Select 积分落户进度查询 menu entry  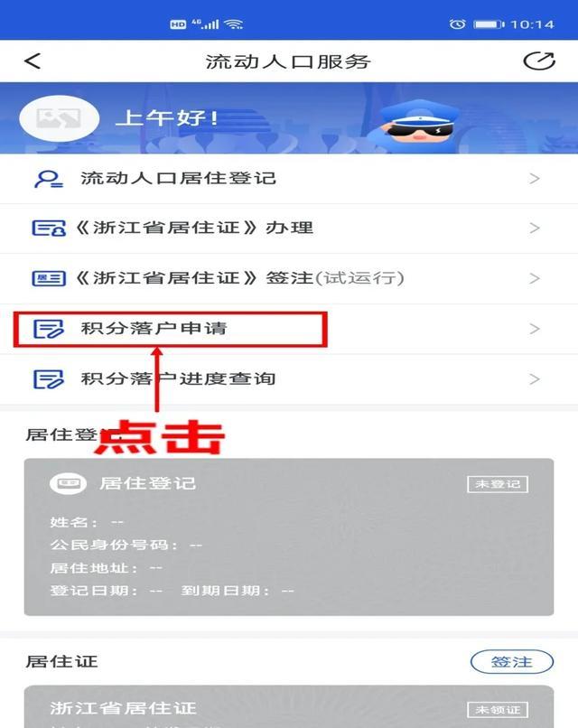click(x=289, y=379)
